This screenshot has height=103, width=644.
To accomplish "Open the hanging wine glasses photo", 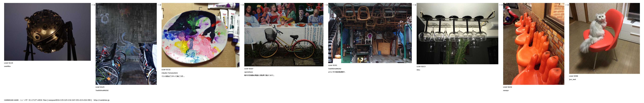I will pos(457,34).
